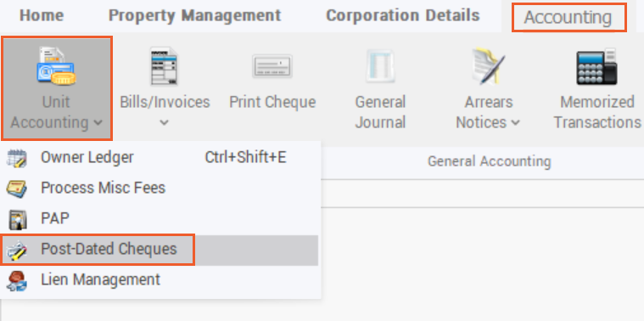
Task: Expand the Bills/Invoices dropdown arrow
Action: [165, 122]
